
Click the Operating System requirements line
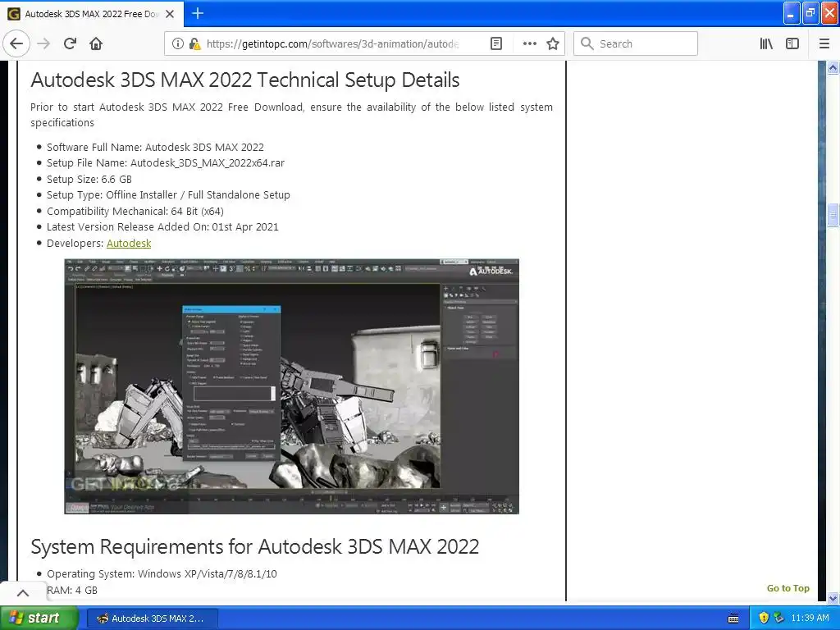[x=162, y=573]
